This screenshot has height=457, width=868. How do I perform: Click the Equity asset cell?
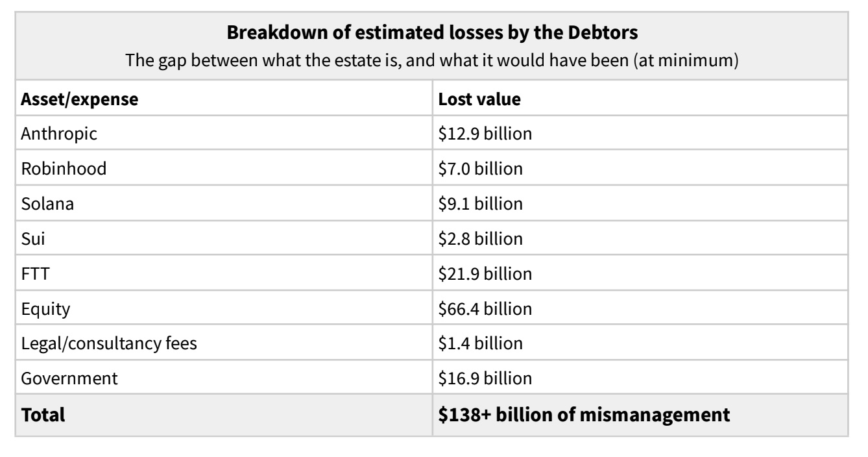coord(45,309)
